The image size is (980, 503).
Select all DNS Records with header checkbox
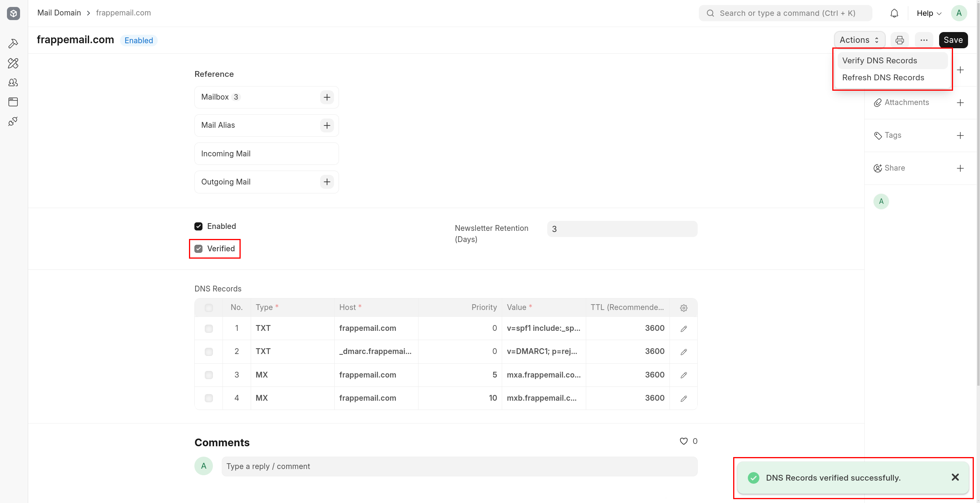209,308
